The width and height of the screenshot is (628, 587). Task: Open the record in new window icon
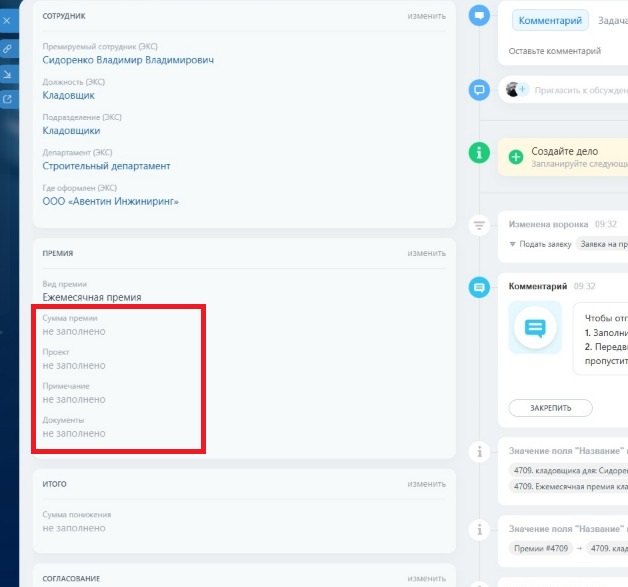pos(6,99)
